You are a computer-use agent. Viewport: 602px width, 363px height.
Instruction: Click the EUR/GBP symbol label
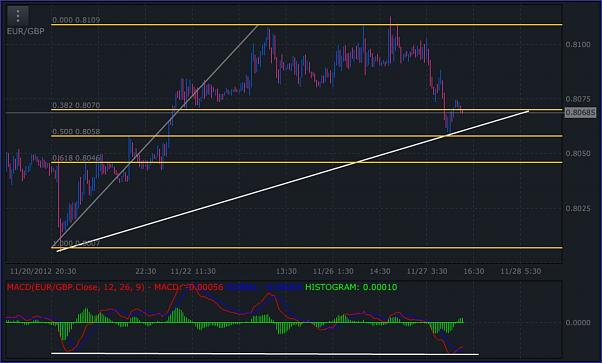click(x=26, y=31)
